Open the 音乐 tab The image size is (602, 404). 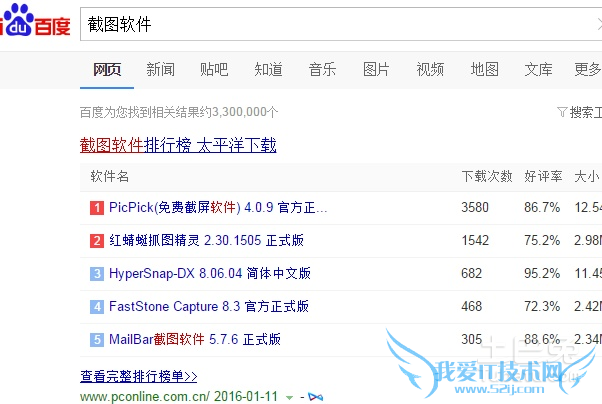point(322,70)
